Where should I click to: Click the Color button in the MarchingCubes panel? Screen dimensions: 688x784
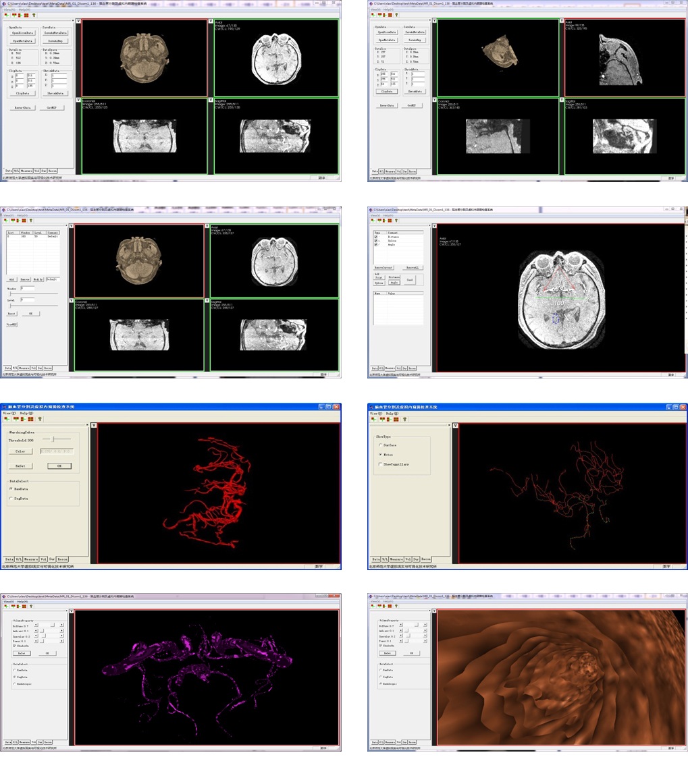(x=20, y=451)
